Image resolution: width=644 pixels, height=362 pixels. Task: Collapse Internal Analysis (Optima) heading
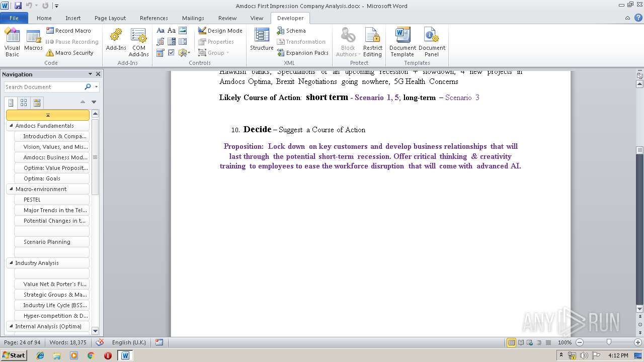tap(11, 326)
